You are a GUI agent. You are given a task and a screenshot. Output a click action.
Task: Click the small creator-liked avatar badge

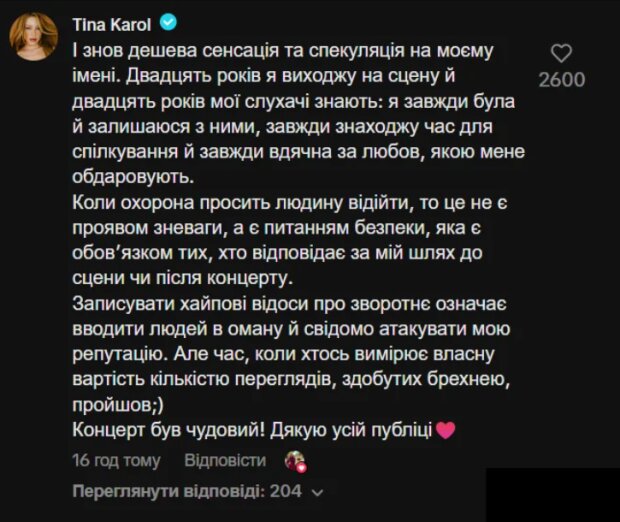295,461
